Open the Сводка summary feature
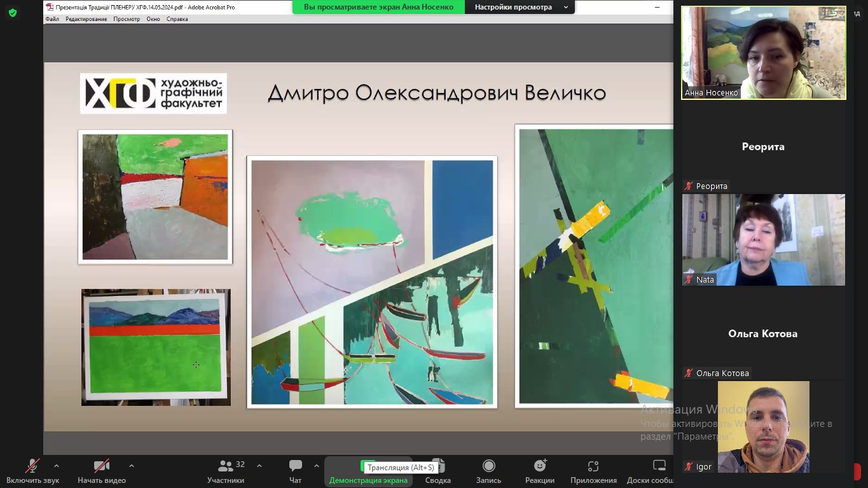This screenshot has width=868, height=488. pyautogui.click(x=438, y=471)
